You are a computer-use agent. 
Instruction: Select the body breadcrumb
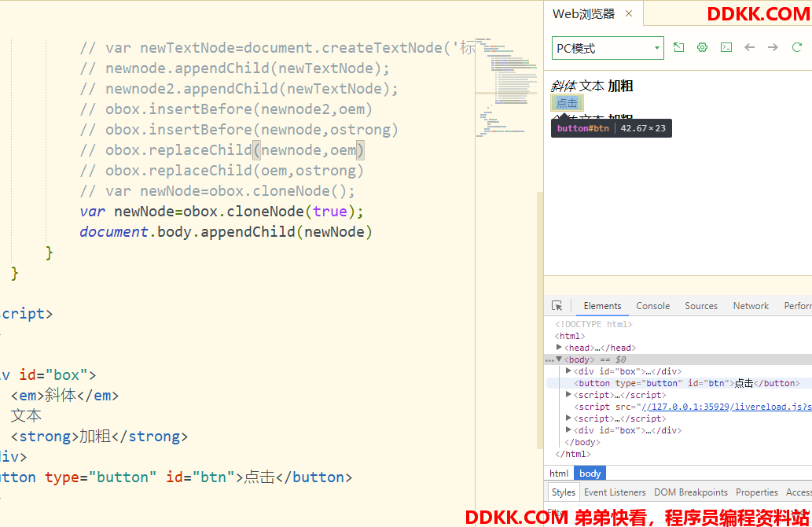coord(590,473)
